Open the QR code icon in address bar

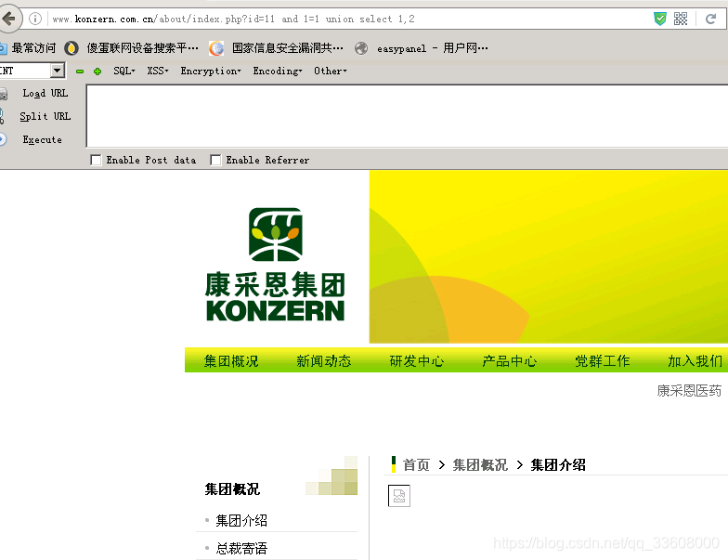681,19
